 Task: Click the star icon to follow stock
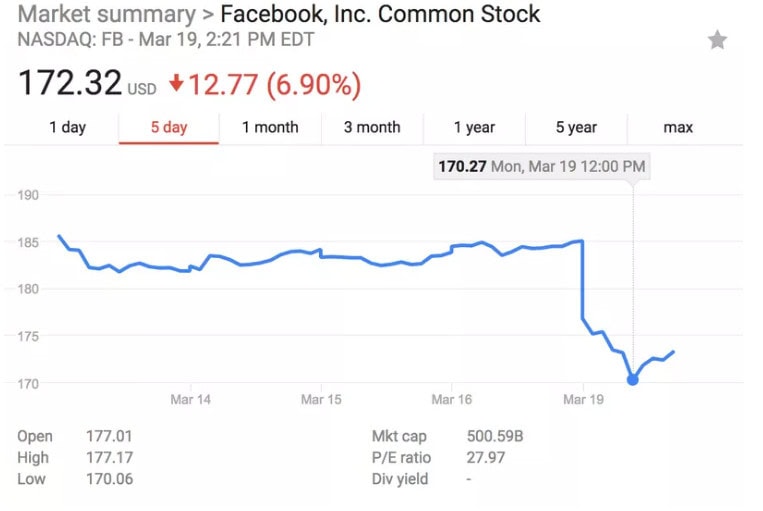coord(717,40)
